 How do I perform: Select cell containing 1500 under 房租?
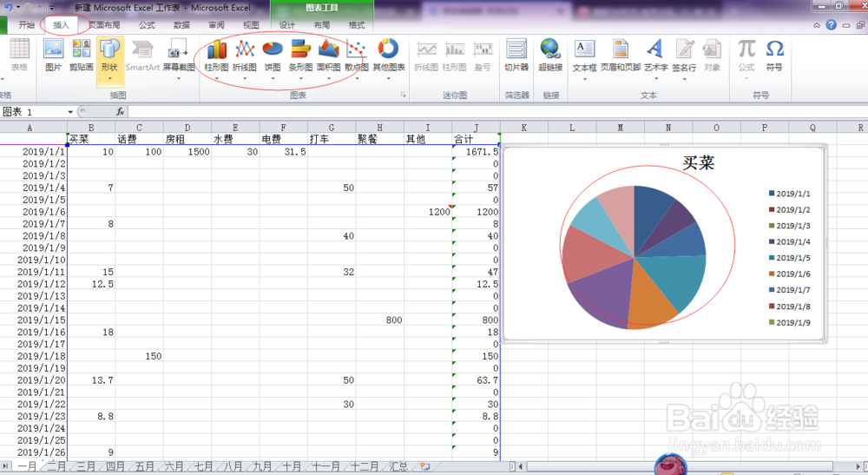187,152
